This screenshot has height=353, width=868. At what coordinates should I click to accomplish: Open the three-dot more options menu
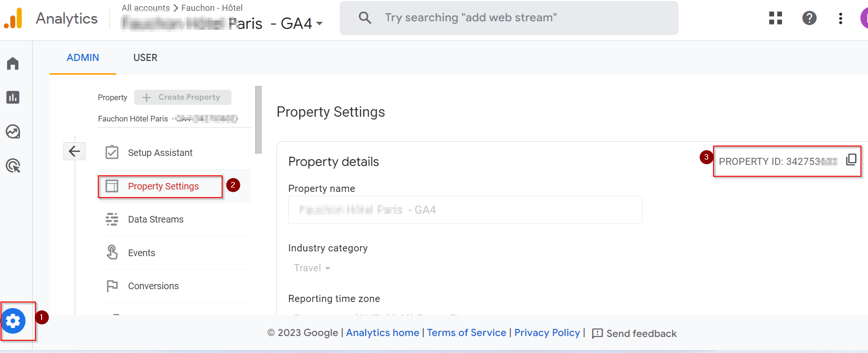840,18
